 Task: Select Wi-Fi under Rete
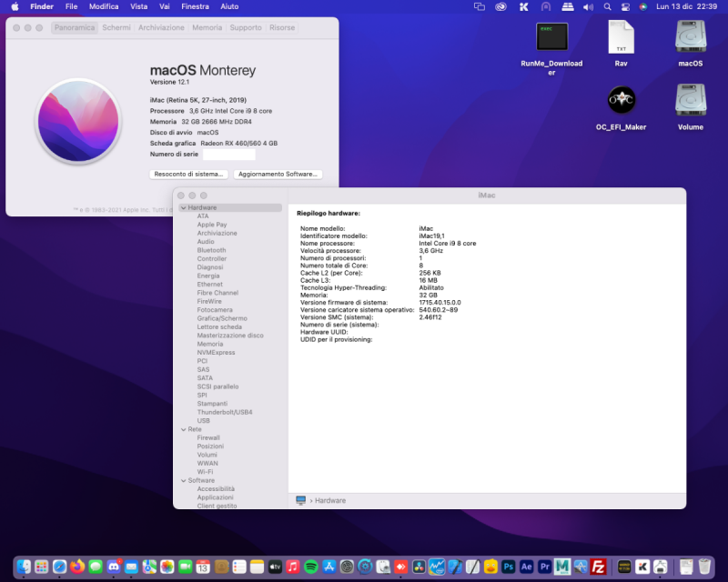pyautogui.click(x=205, y=472)
